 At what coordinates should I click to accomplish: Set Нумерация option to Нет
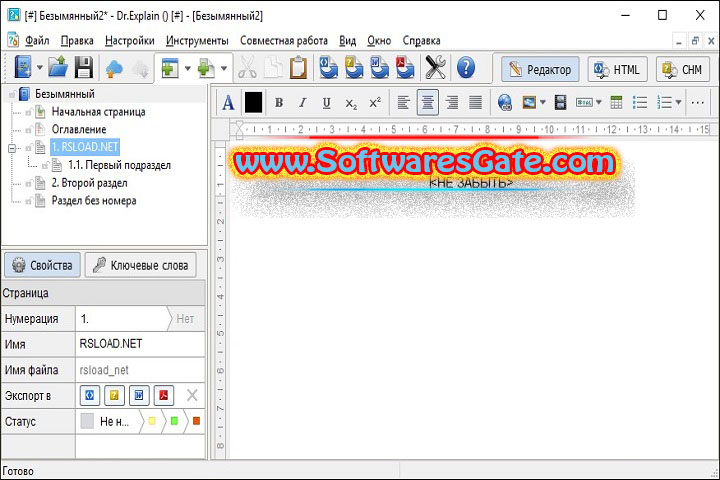[186, 319]
